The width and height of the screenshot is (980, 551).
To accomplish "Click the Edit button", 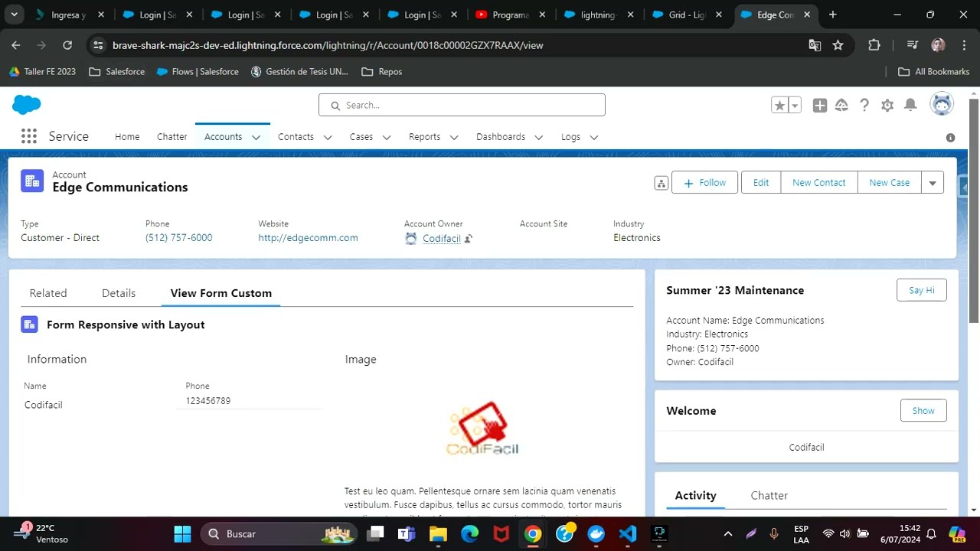I will pyautogui.click(x=761, y=183).
